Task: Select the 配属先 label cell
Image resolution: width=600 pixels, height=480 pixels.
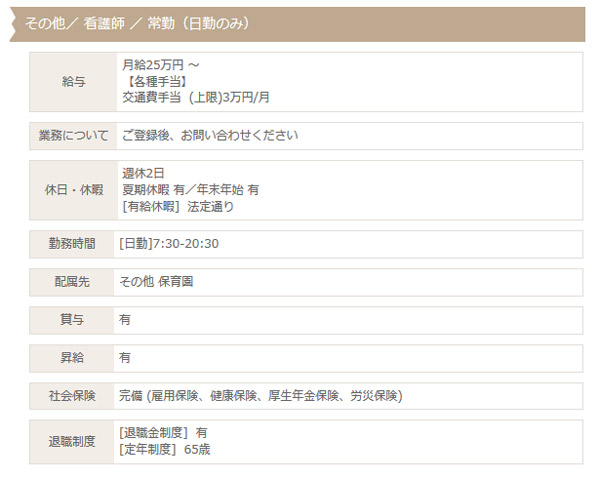Action: (x=72, y=282)
